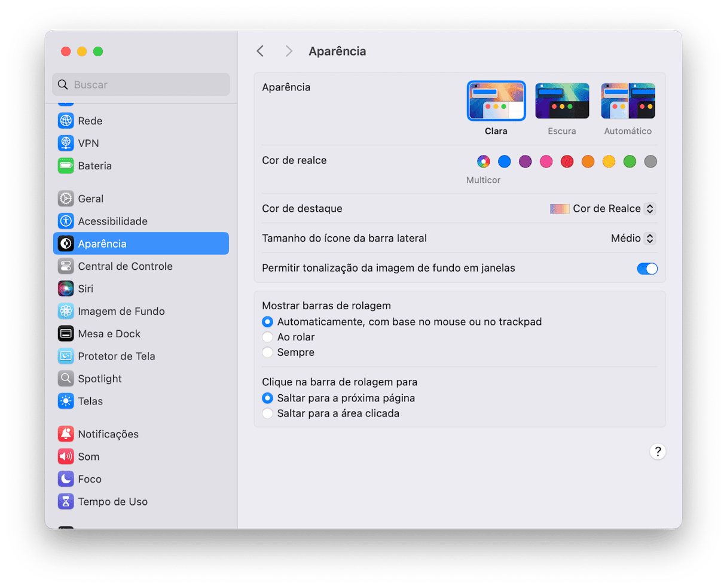Click the Imagem de Fundo flower icon
Image resolution: width=727 pixels, height=588 pixels.
click(x=66, y=311)
